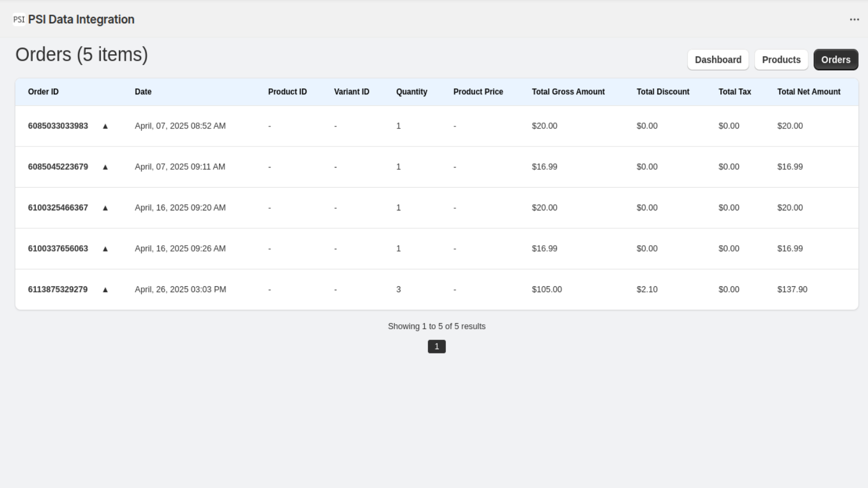Select order ID 6100337656063
Screen dimensions: 868x488
click(x=58, y=249)
